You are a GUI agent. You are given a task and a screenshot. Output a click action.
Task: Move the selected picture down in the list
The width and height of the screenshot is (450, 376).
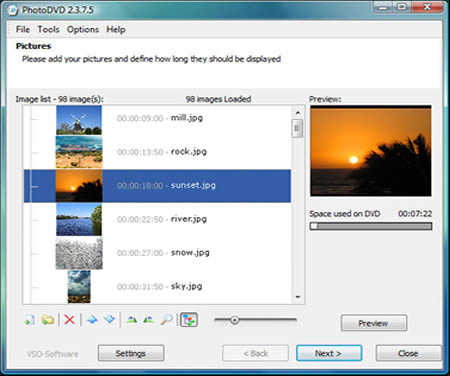(x=109, y=320)
